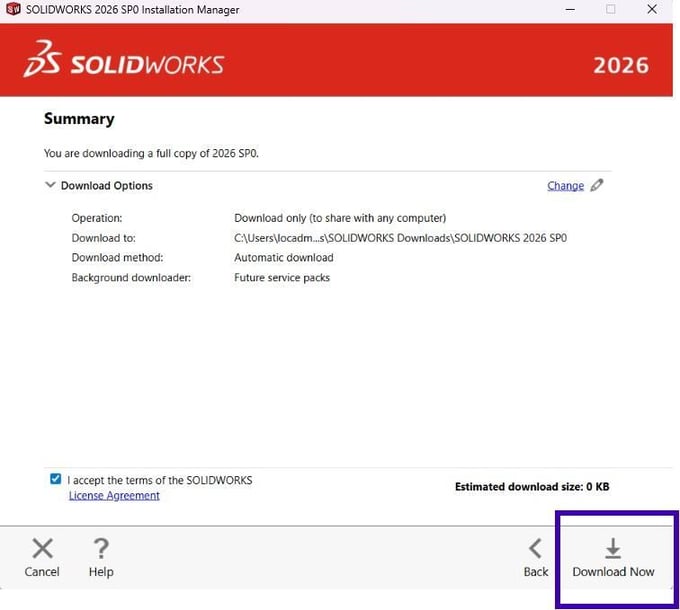Viewport: 680px width, 610px height.
Task: Uncheck the accept license terms checkbox
Action: (x=56, y=479)
